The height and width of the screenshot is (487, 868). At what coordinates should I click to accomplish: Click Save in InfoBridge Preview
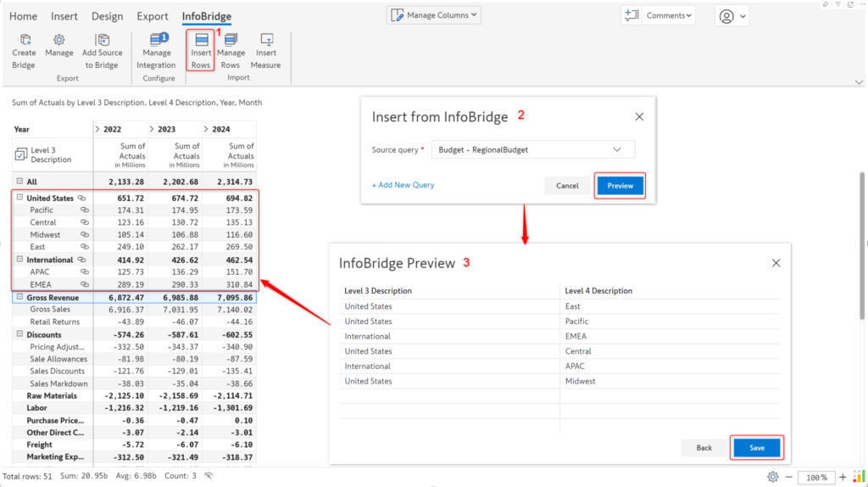757,448
